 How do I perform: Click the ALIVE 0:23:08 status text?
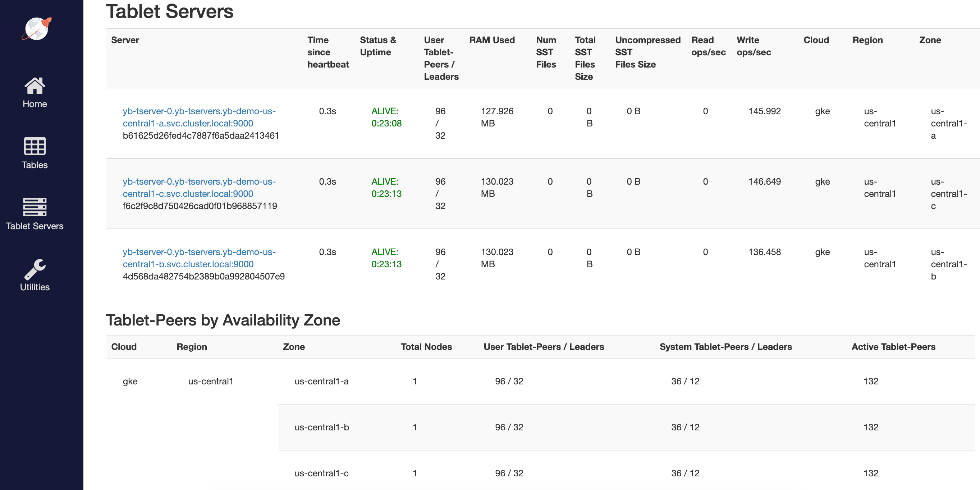click(386, 117)
